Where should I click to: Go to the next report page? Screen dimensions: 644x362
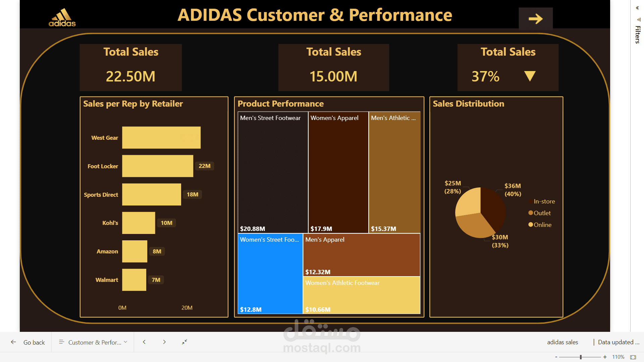164,342
